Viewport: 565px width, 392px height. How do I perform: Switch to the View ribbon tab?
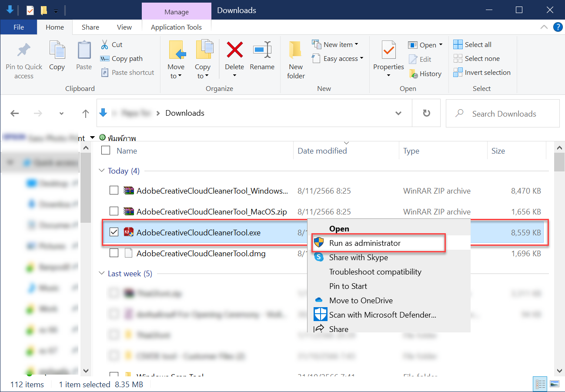[x=124, y=27]
